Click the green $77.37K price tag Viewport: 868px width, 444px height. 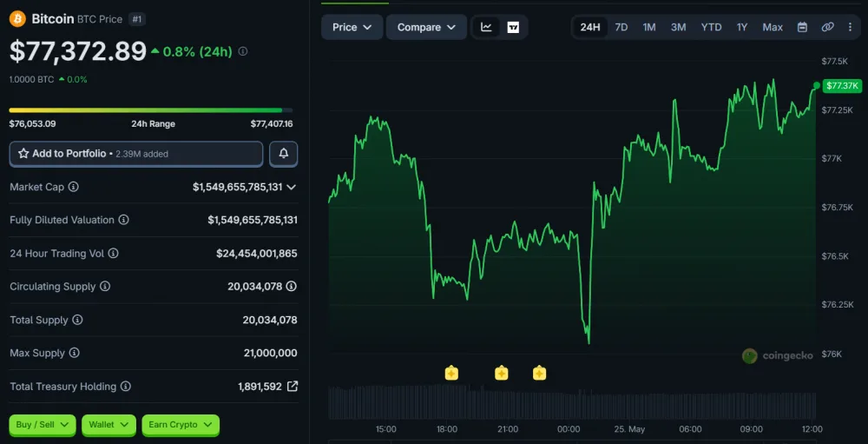click(842, 85)
